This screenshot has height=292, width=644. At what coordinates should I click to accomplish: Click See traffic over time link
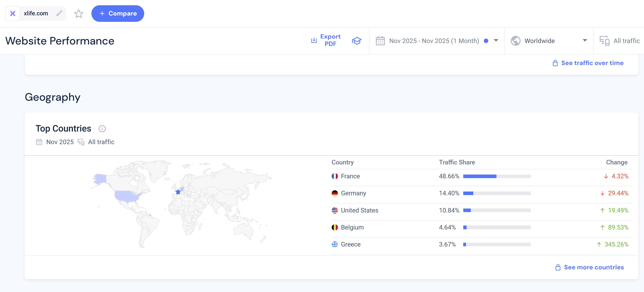[x=592, y=63]
